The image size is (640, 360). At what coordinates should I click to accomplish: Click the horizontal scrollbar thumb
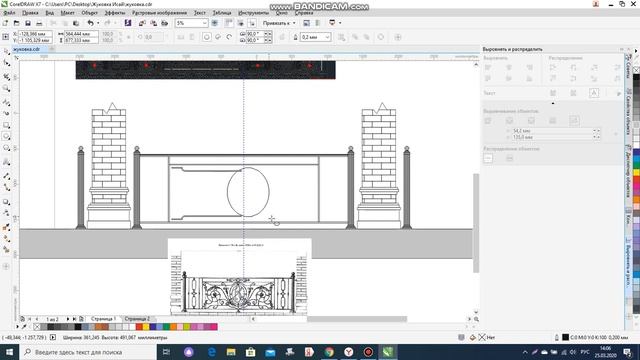point(357,319)
